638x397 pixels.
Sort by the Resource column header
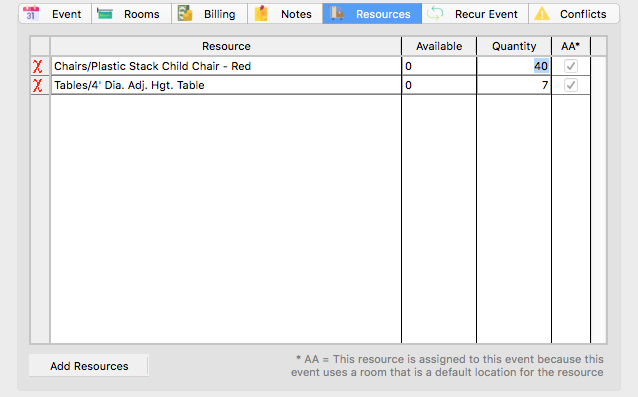pyautogui.click(x=226, y=46)
